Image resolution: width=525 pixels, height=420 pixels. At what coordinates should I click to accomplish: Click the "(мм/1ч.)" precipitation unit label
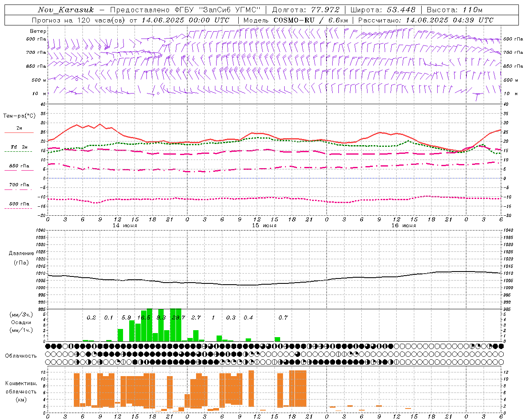[x=21, y=330]
